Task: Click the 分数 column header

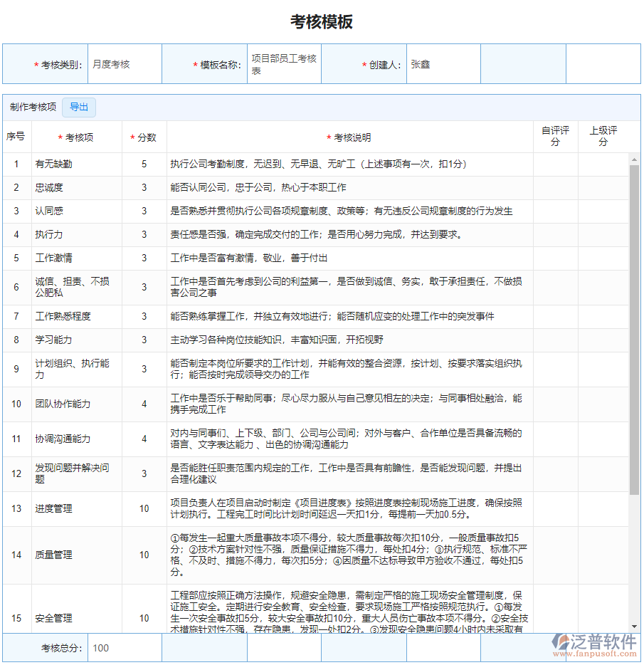Action: [x=144, y=138]
